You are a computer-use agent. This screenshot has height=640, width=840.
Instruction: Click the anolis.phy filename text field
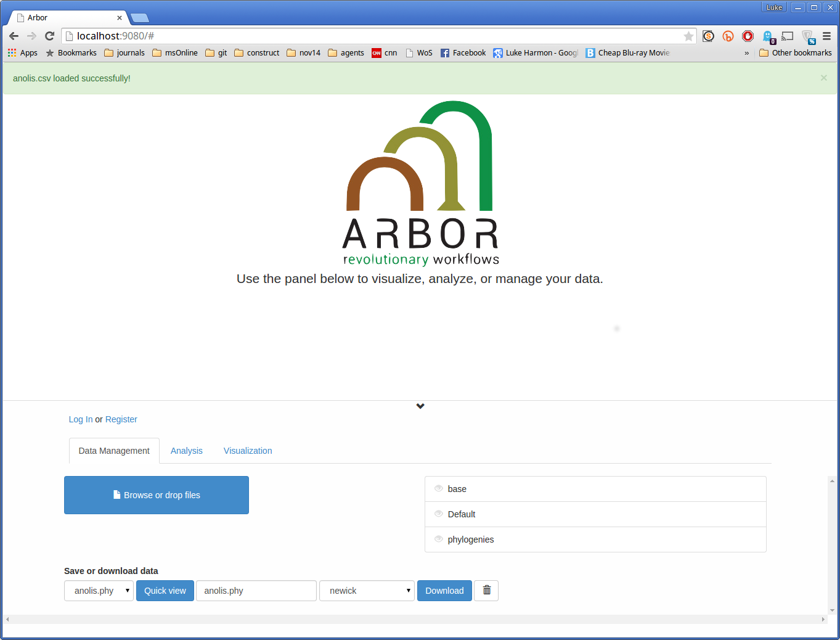(256, 591)
